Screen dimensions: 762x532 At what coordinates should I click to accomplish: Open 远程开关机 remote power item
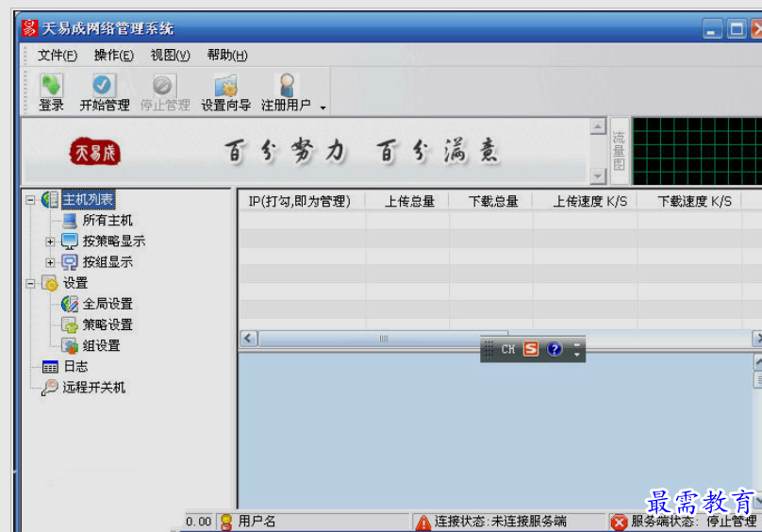pyautogui.click(x=93, y=388)
